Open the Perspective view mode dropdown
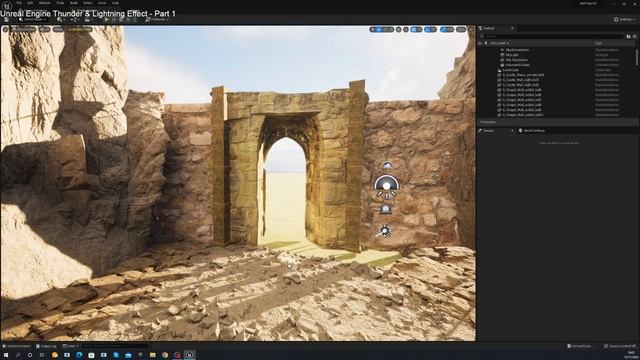This screenshot has width=640, height=360. pyautogui.click(x=24, y=29)
